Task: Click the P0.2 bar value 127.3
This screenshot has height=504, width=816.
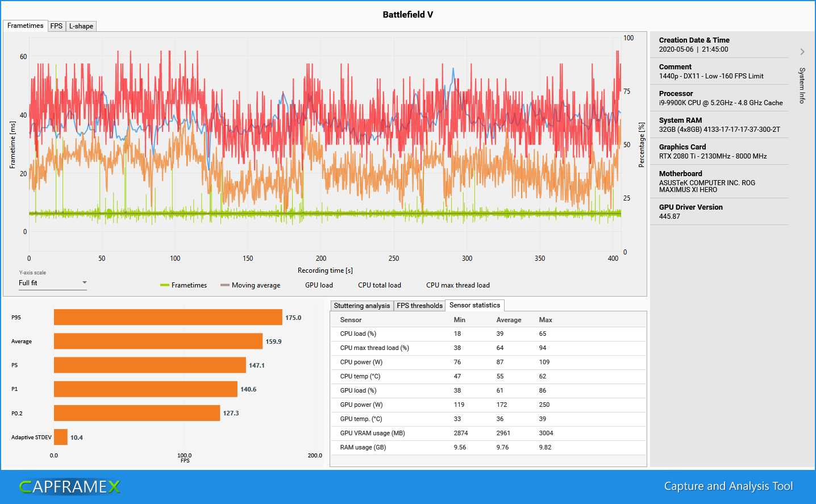Action: pyautogui.click(x=231, y=413)
